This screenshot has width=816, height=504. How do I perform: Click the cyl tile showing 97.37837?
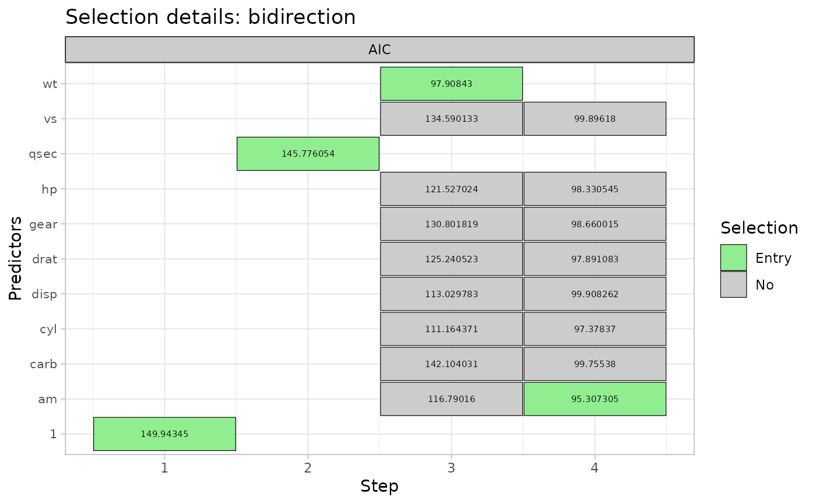(595, 329)
